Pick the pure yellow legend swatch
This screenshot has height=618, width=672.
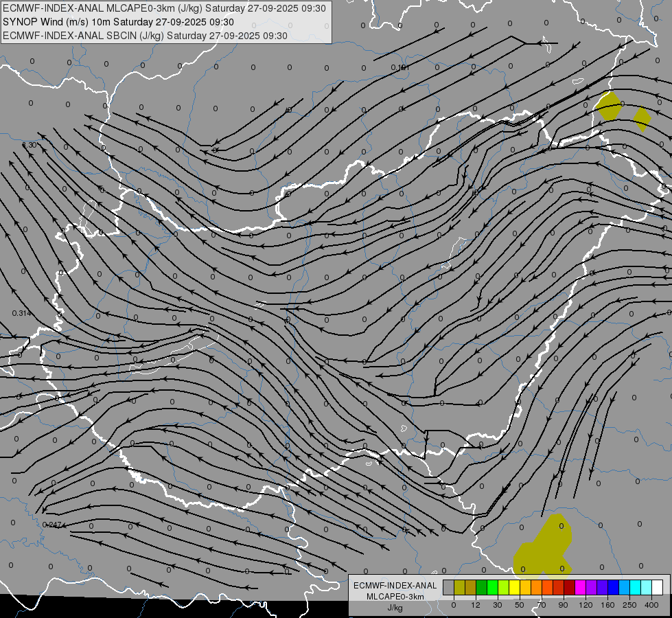click(514, 587)
